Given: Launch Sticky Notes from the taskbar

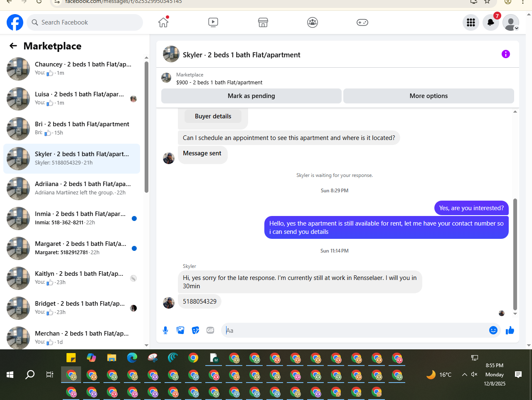Looking at the screenshot, I should pos(71,358).
